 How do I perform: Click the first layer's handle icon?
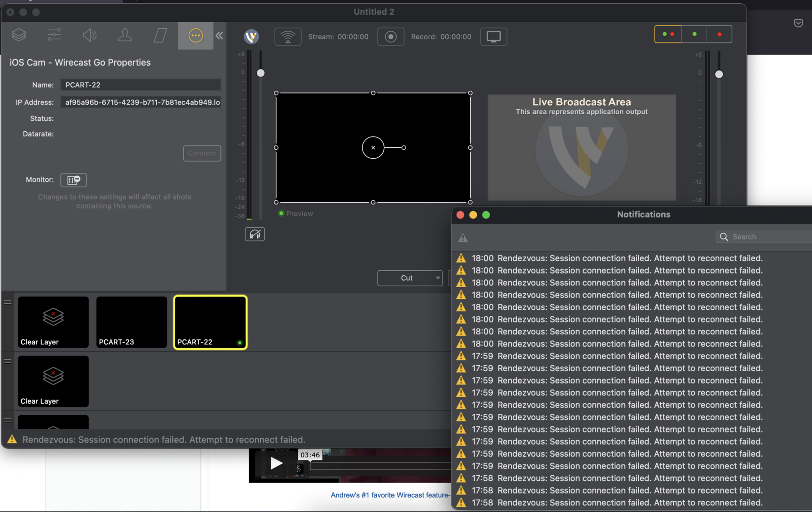pos(8,302)
